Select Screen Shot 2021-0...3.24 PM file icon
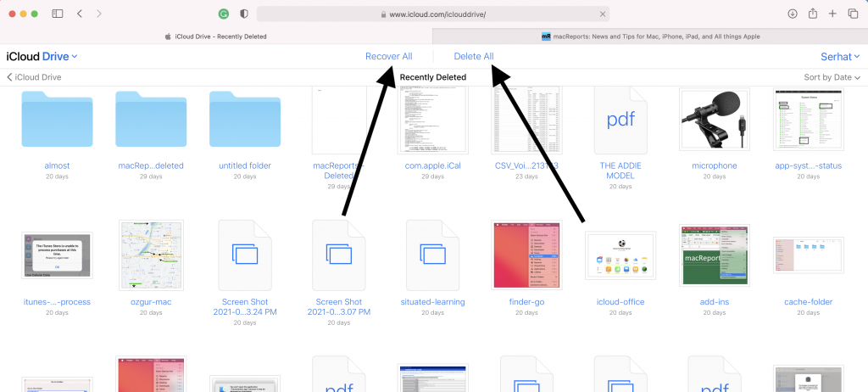The height and width of the screenshot is (392, 868). tap(245, 255)
